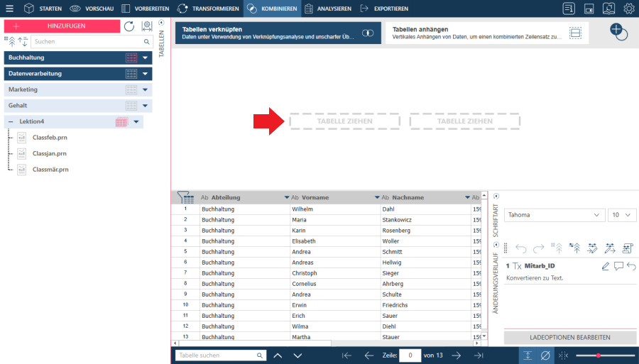
Task: Open the font size 10 dropdown
Action: pos(622,215)
